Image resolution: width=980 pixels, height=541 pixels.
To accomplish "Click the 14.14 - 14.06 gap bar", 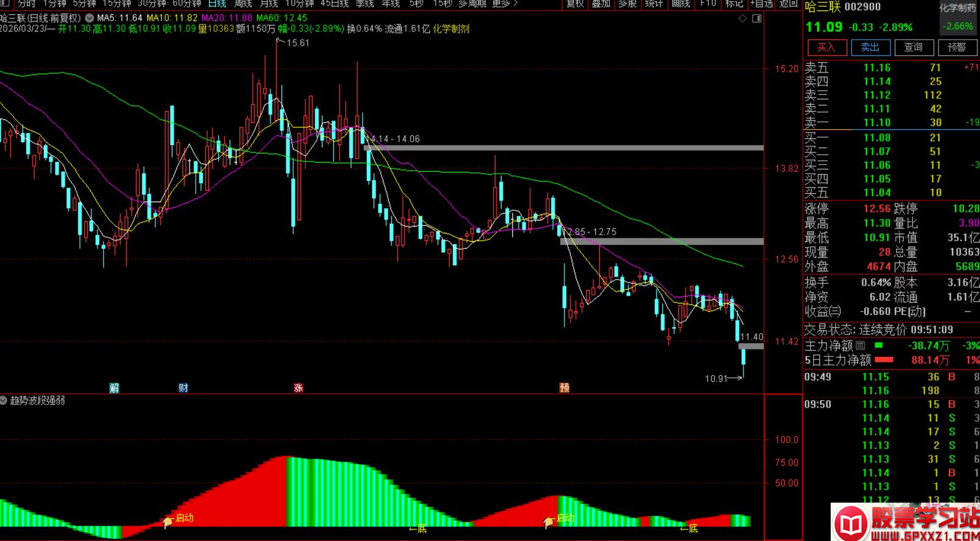I will [564, 147].
